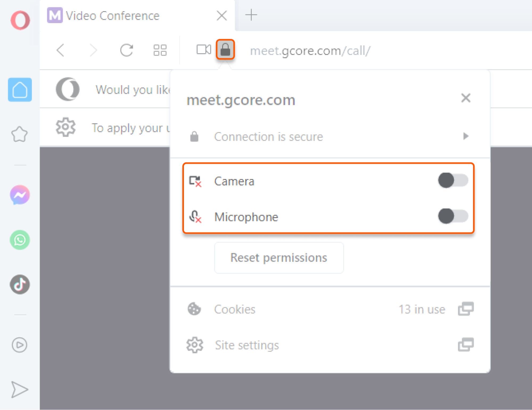Open the Opera menu logo

pos(19,20)
